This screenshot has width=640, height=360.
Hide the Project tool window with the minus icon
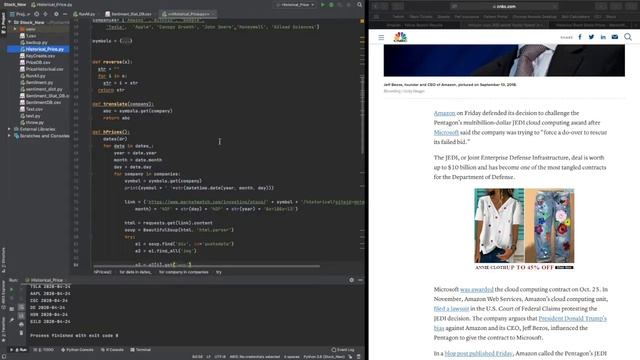coord(64,14)
